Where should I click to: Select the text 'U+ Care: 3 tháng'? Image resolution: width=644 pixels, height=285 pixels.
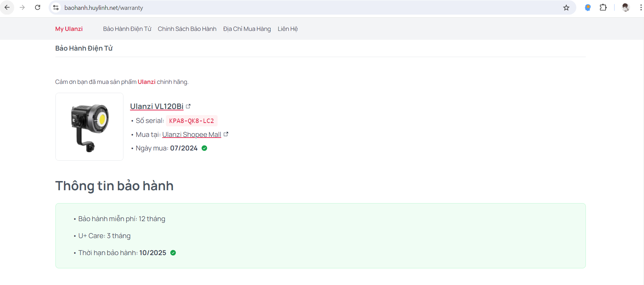coord(104,236)
